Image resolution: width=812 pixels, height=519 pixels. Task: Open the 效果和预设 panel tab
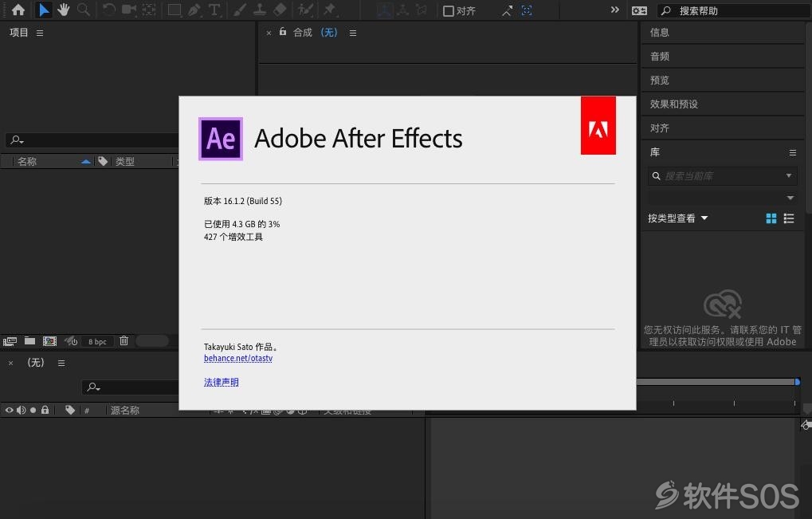[673, 104]
